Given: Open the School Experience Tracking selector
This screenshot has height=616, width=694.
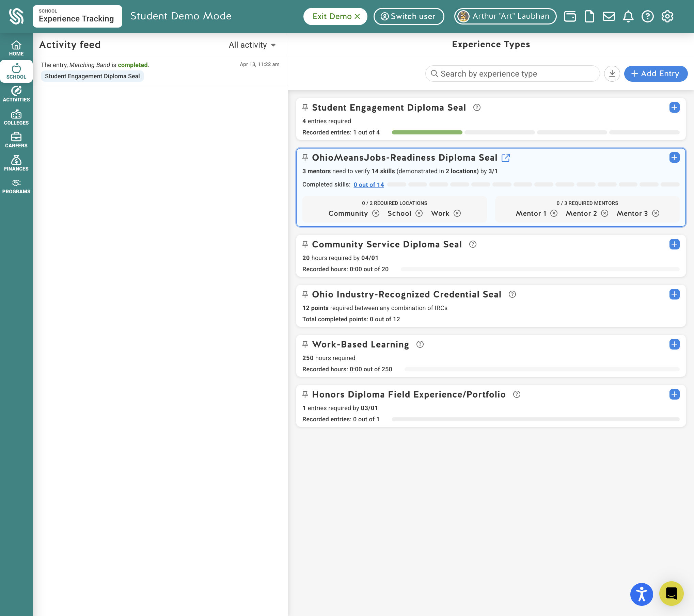Looking at the screenshot, I should (x=77, y=16).
